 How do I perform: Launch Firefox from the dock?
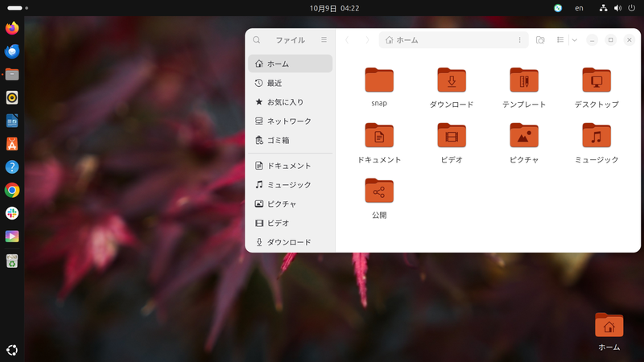pyautogui.click(x=12, y=28)
